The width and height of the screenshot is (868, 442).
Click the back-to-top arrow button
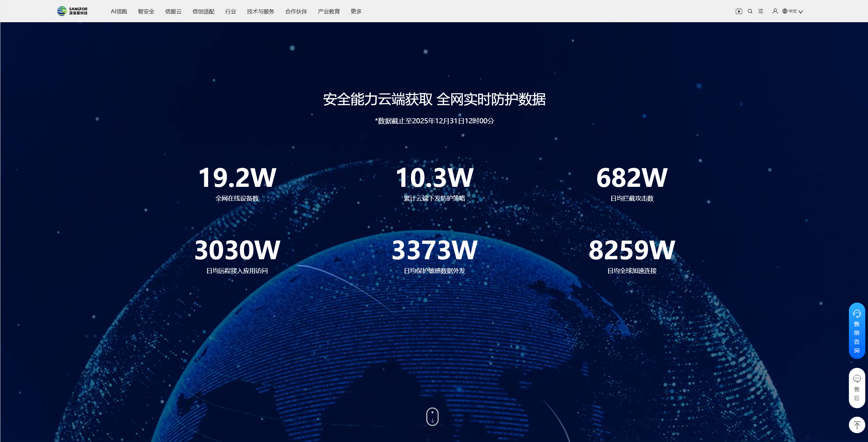click(857, 425)
